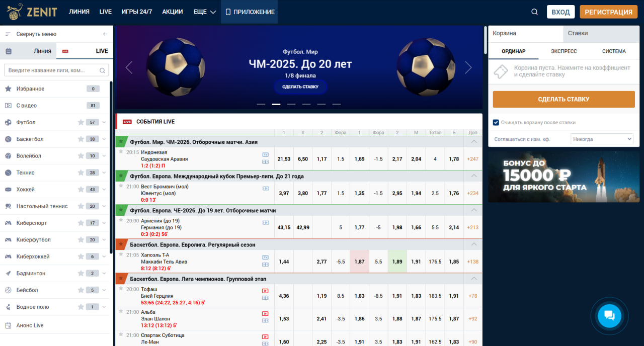Favorite the Hockey category star
The width and height of the screenshot is (644, 346).
[x=80, y=190]
